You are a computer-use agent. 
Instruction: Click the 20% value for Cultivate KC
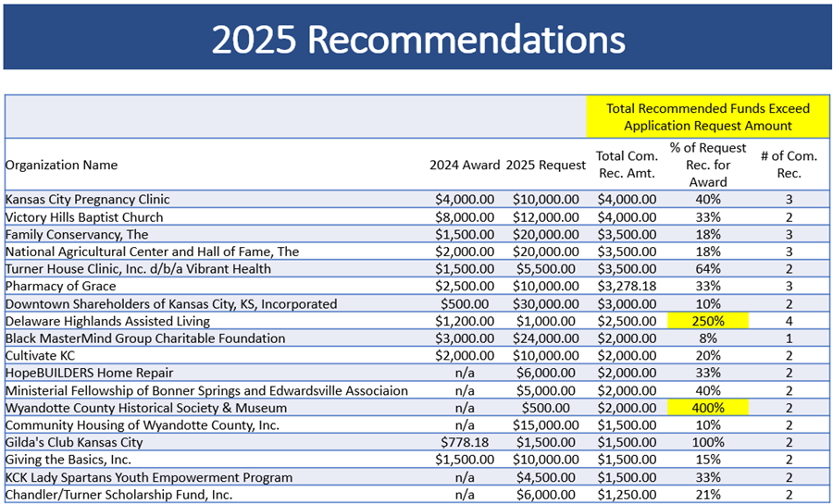(708, 355)
